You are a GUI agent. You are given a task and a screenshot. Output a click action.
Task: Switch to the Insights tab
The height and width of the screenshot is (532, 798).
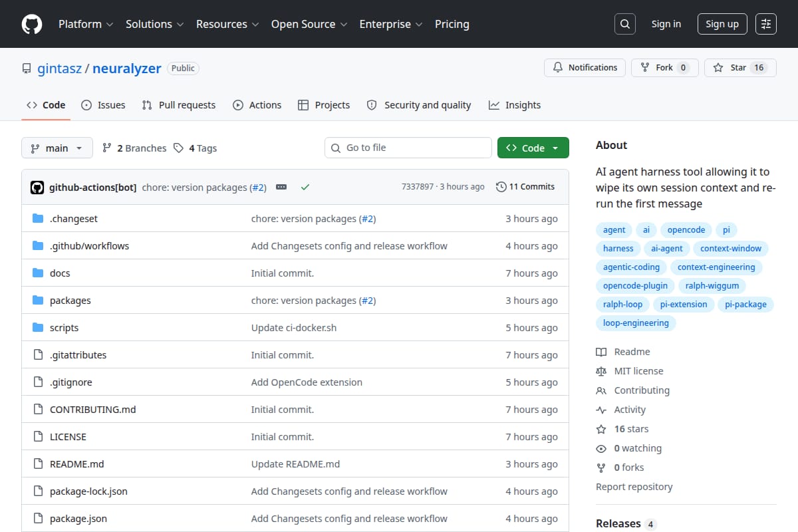[515, 105]
